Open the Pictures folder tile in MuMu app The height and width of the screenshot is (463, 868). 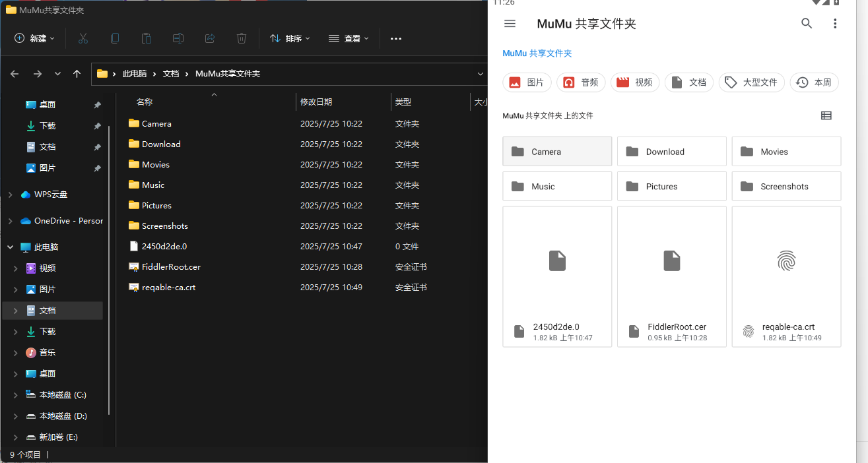672,187
